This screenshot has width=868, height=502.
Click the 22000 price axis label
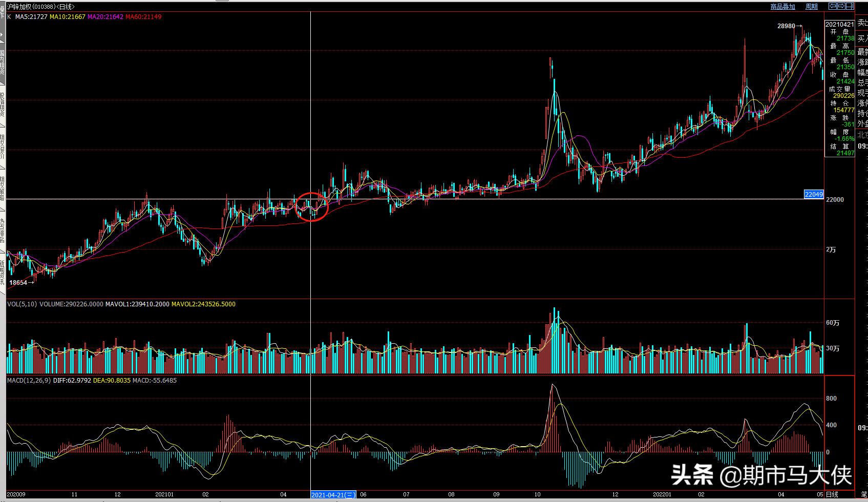[x=835, y=200]
